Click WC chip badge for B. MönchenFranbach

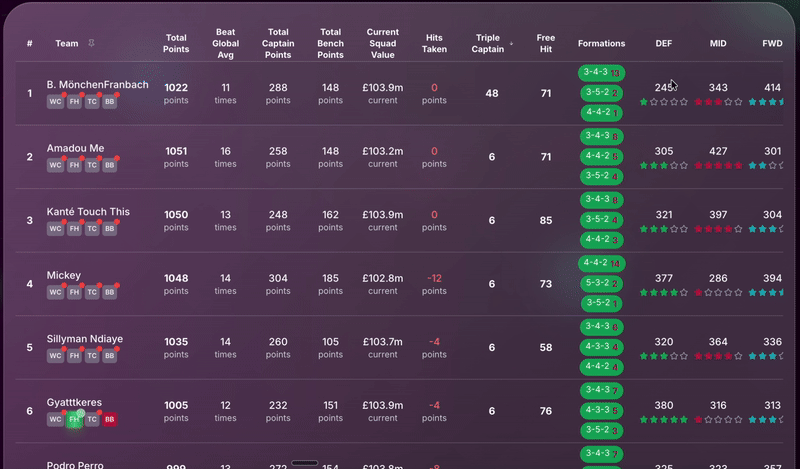tap(56, 102)
